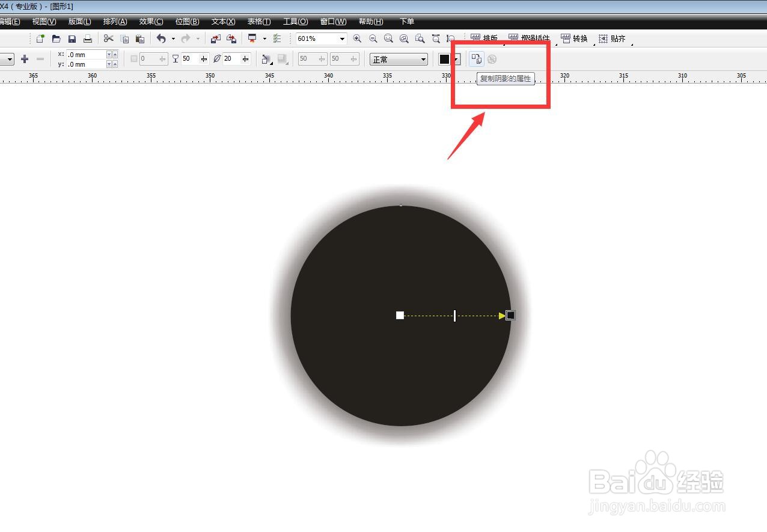Open a file with the folder icon
Viewport: 767px width, 532px height.
(56, 38)
